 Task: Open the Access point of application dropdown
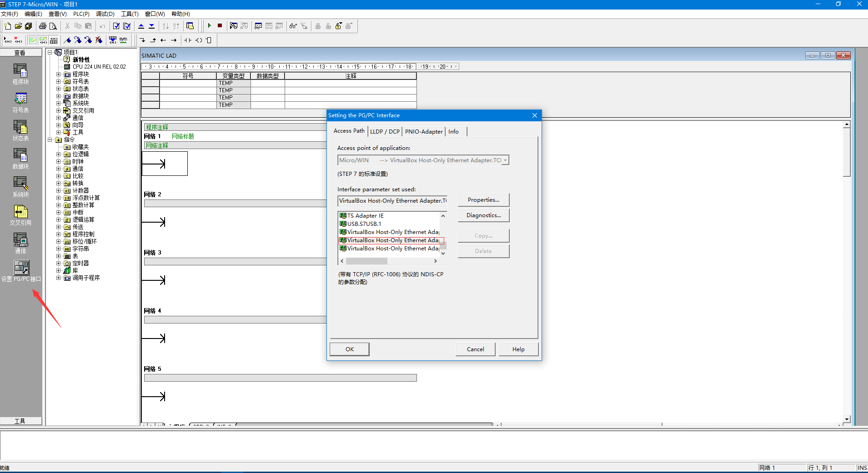coord(505,160)
